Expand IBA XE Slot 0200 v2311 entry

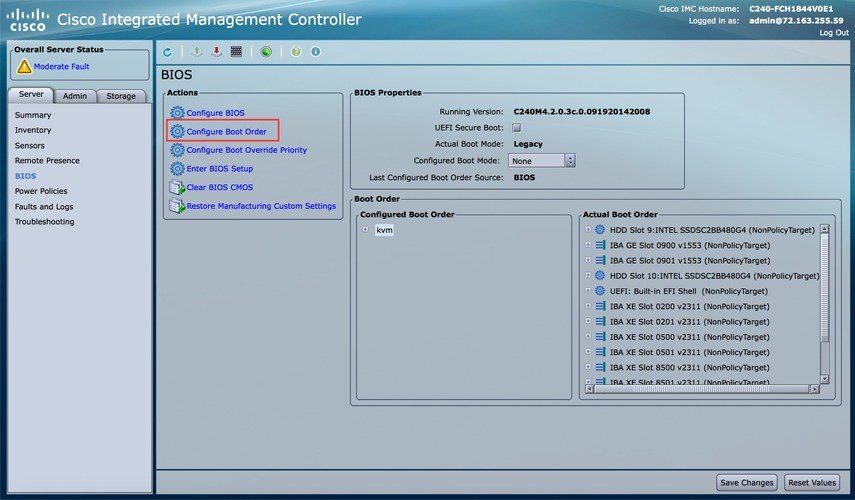588,306
